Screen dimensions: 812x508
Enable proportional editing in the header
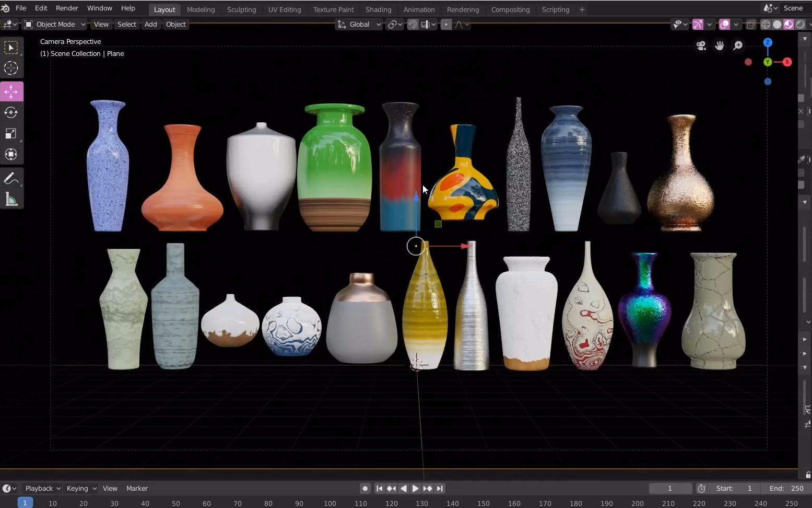pyautogui.click(x=446, y=24)
